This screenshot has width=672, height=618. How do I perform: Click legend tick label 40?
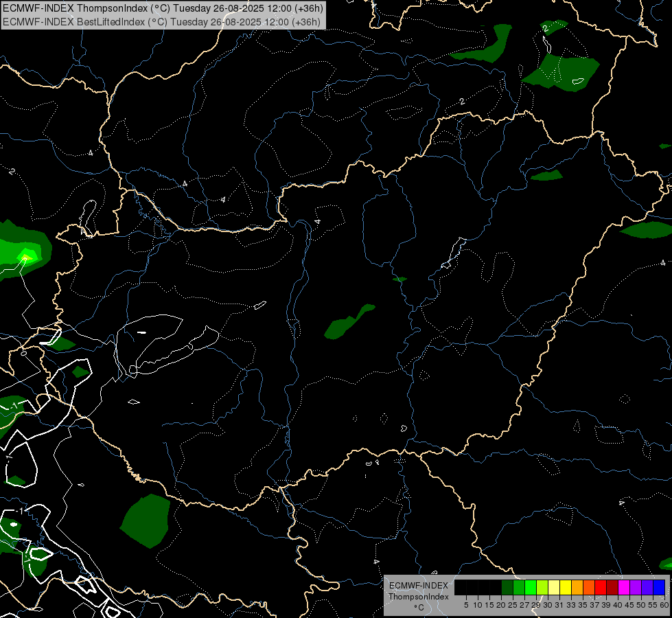click(618, 605)
